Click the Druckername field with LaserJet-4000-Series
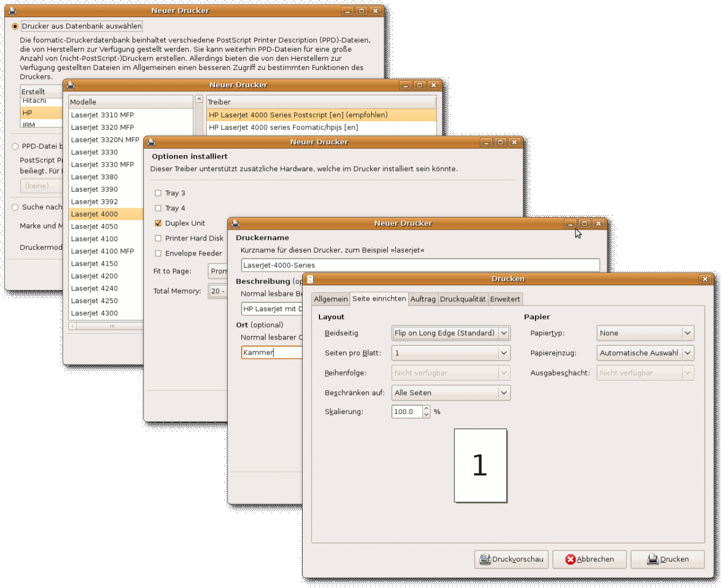Image resolution: width=724 pixels, height=588 pixels. [x=421, y=265]
